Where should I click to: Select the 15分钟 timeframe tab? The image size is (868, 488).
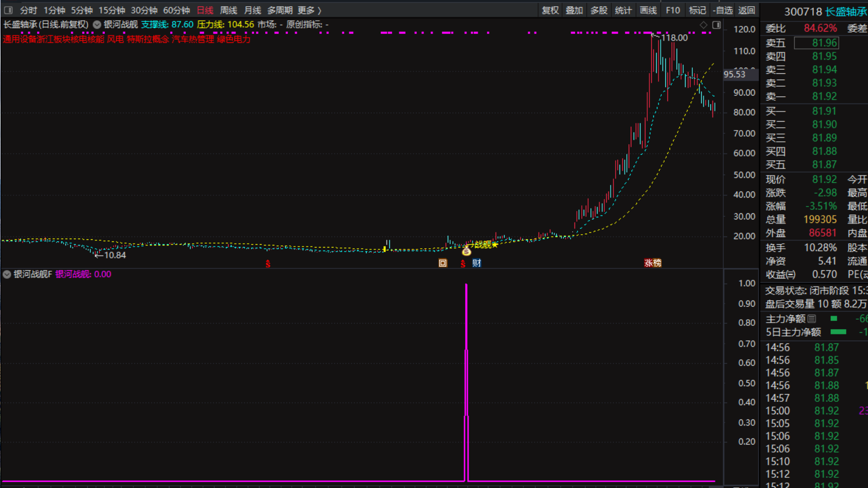tap(112, 10)
